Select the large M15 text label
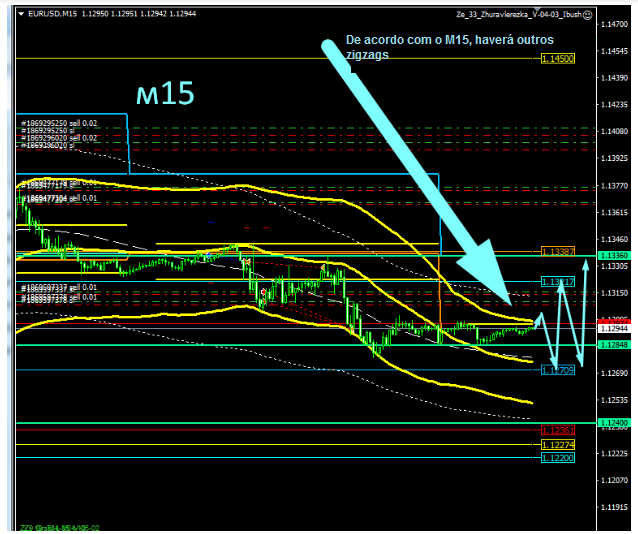Viewport: 638px width, 534px height. 164,92
